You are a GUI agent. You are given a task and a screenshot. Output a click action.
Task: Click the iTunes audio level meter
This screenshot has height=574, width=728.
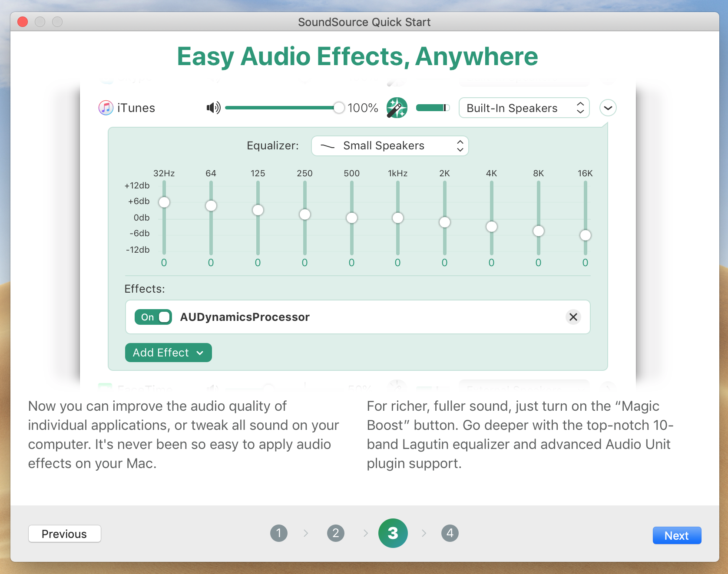[x=432, y=108]
